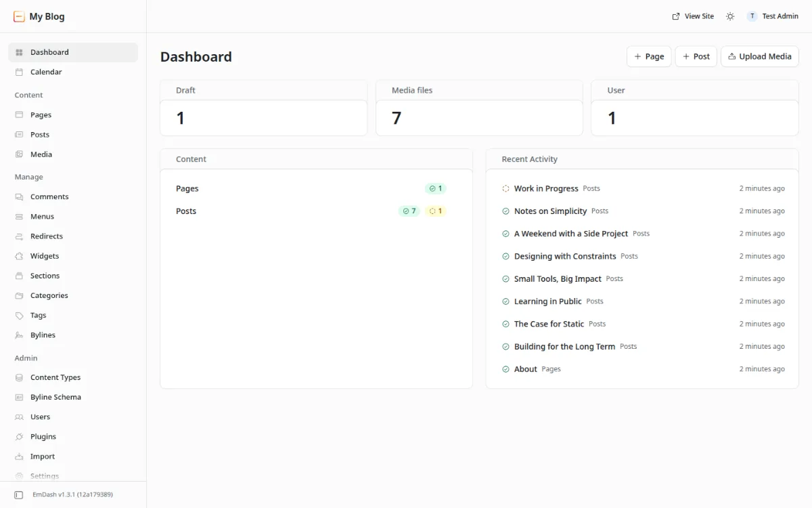Image resolution: width=812 pixels, height=508 pixels.
Task: Click the User stat card
Action: pyautogui.click(x=695, y=108)
